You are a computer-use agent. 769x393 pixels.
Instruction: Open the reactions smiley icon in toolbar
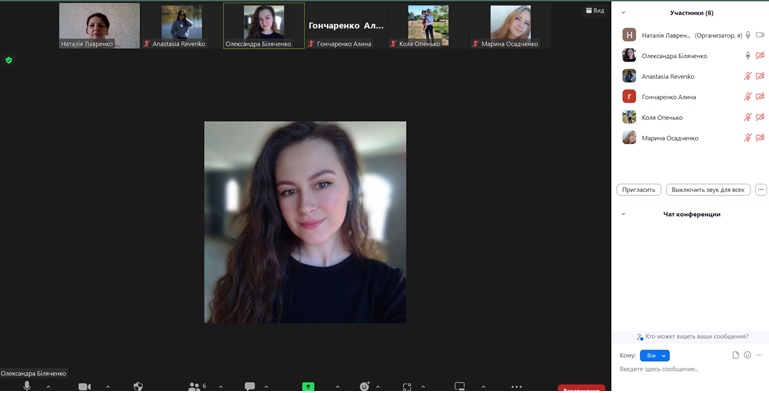[x=364, y=387]
